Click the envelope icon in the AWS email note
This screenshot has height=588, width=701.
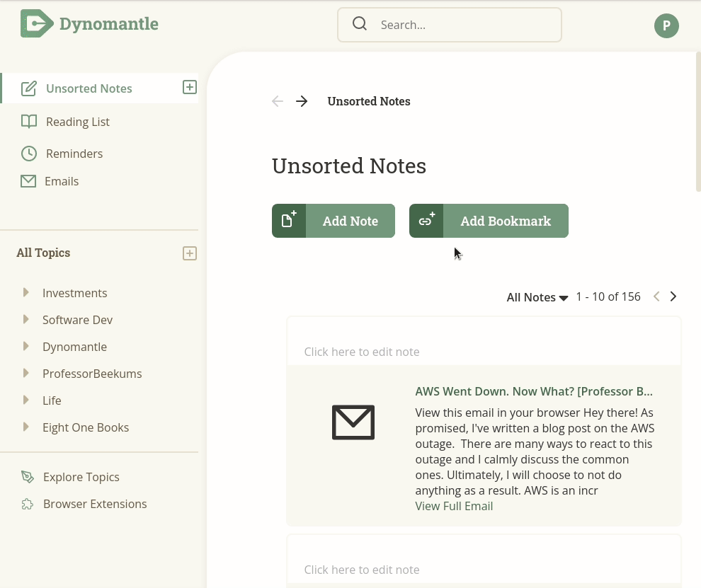[x=353, y=422]
